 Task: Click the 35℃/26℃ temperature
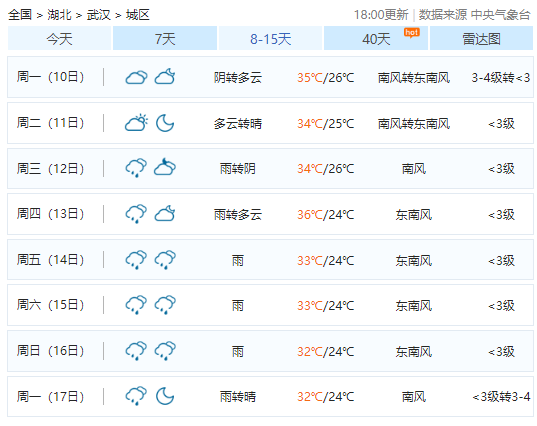tap(325, 78)
